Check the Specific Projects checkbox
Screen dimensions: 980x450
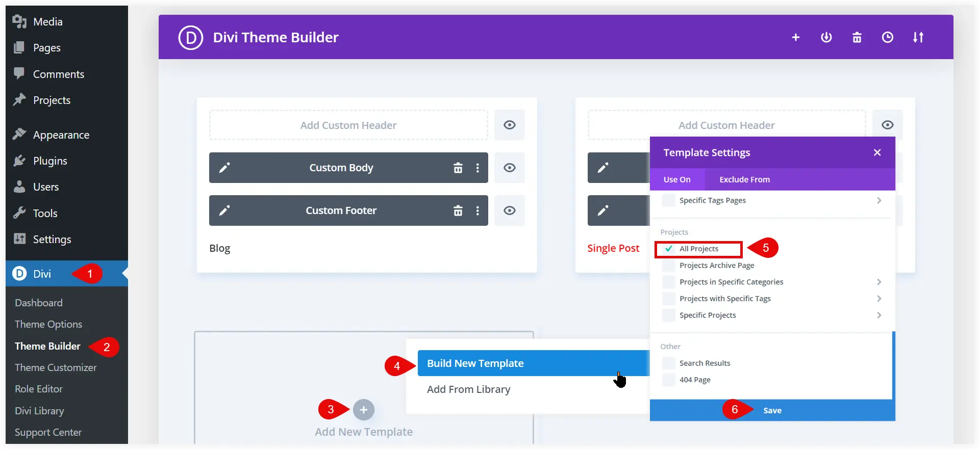point(668,315)
